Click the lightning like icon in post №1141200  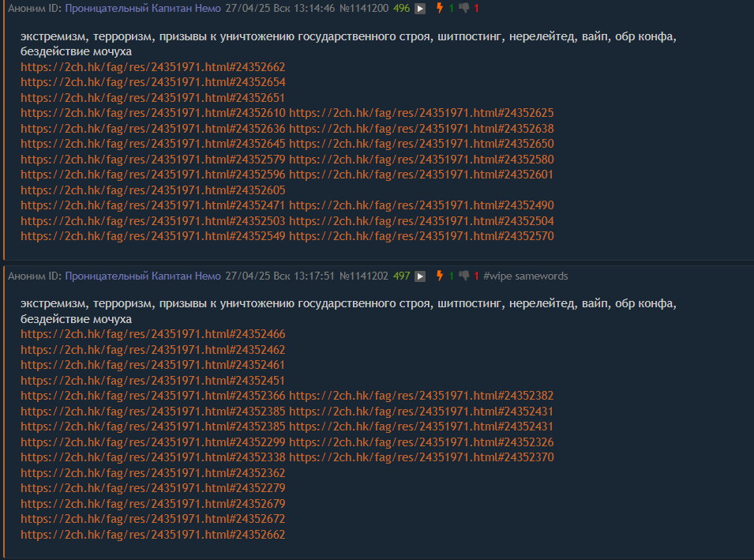tap(439, 8)
